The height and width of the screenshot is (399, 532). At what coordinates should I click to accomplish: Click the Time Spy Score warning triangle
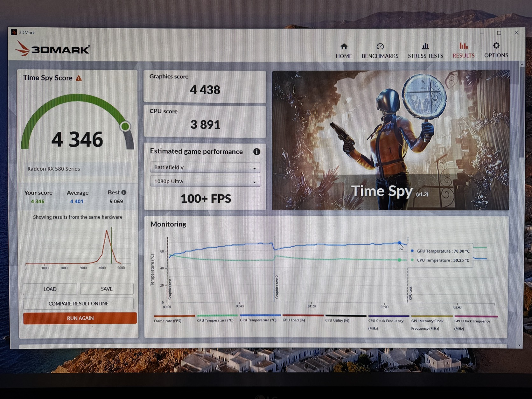point(79,78)
